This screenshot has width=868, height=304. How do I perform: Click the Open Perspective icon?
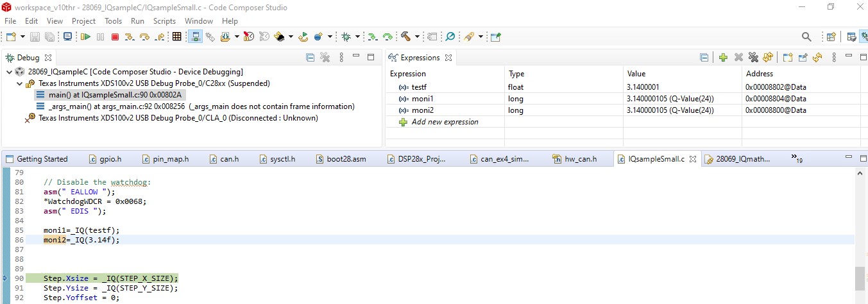pos(831,37)
